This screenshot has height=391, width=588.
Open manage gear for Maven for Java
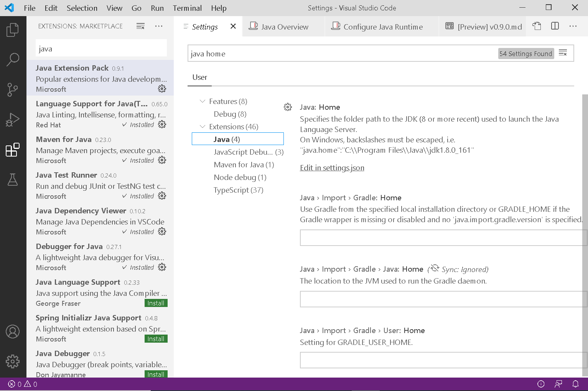pos(162,160)
